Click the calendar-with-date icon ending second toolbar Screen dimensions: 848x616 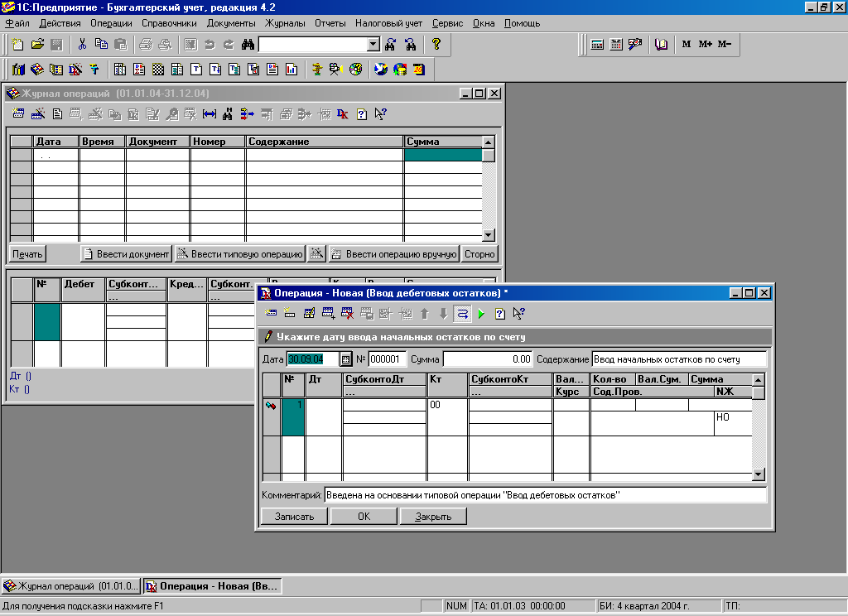click(x=419, y=70)
